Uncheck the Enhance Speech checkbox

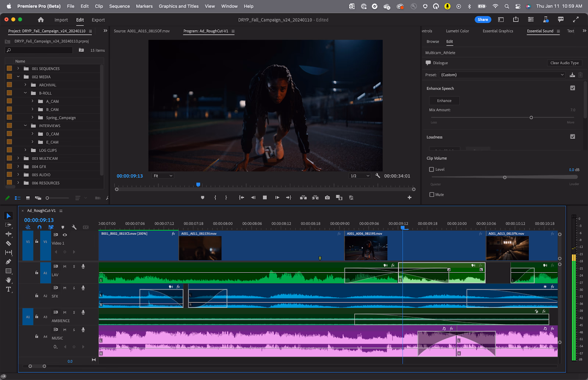click(x=573, y=88)
